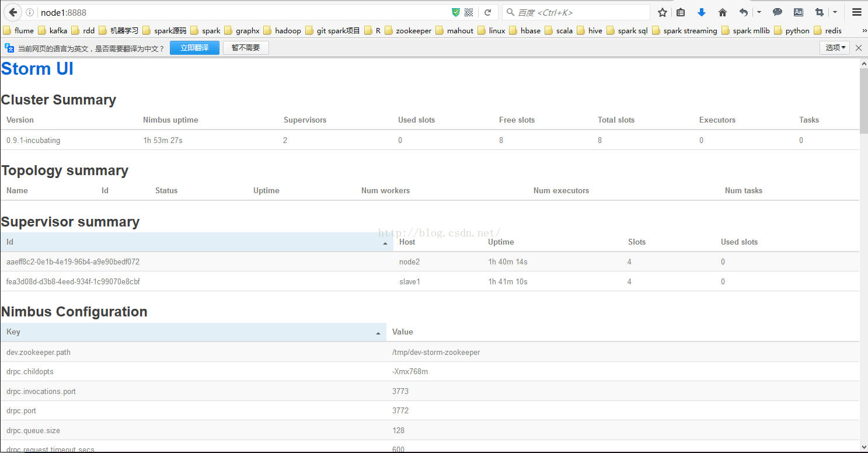
Task: Click the address bar showing node1:8888
Action: (242, 12)
